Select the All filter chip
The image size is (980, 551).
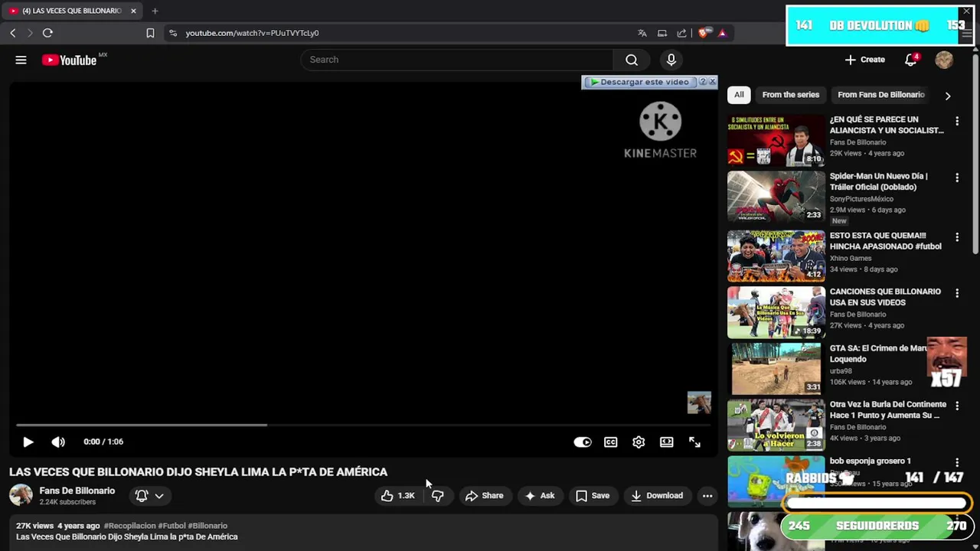coord(739,95)
